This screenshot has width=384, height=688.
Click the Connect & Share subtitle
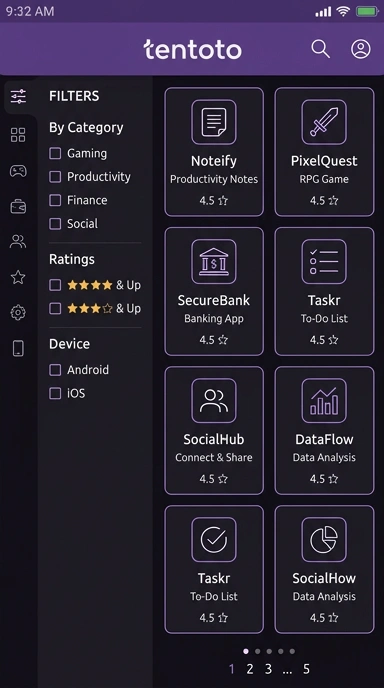coord(214,457)
